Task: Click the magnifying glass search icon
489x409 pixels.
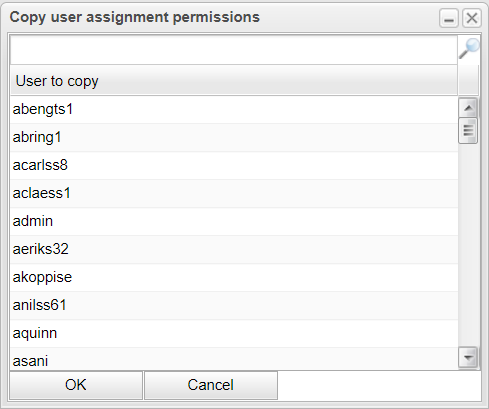Action: point(469,49)
